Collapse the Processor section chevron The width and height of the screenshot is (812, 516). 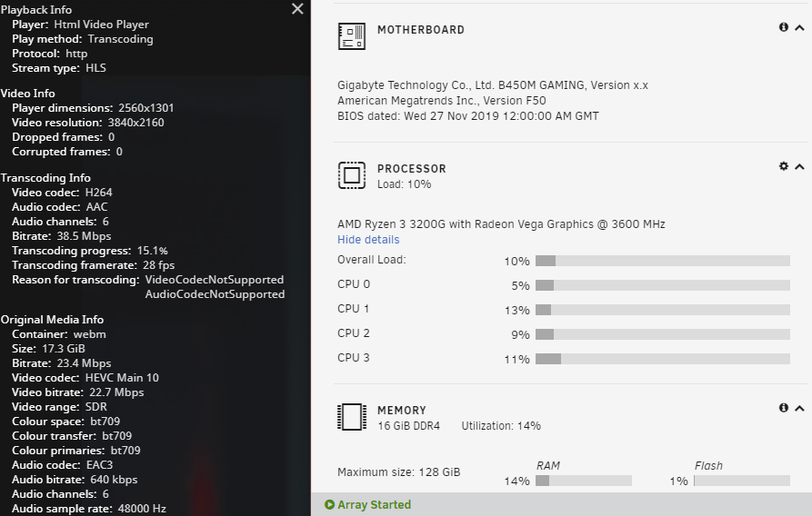[x=799, y=166]
